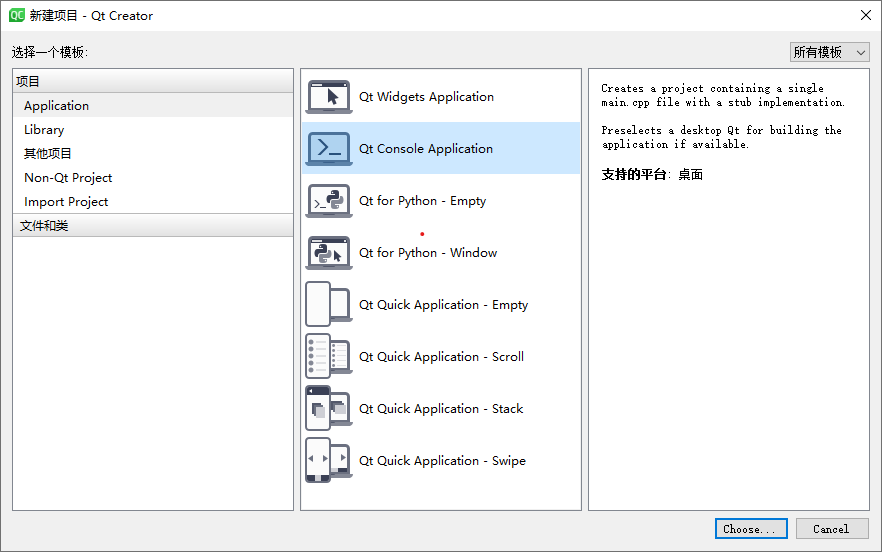Close the 新建项目 dialog window
Screen dimensions: 883x556
click(x=866, y=15)
